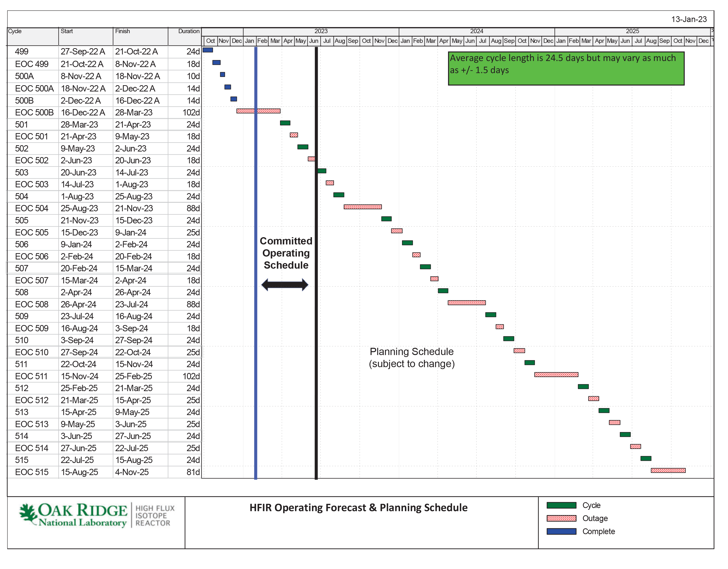
Task: Click the Oak Ridge National Laboratory logo
Action: [x=73, y=515]
